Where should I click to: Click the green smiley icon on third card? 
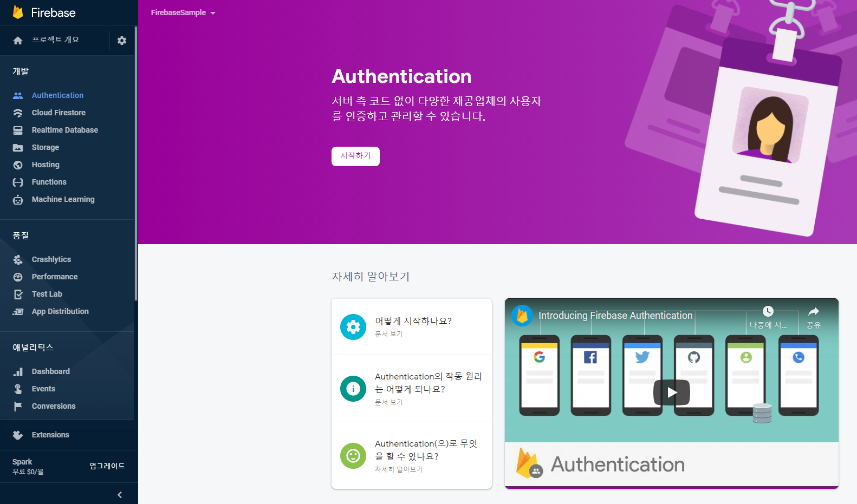[x=353, y=456]
